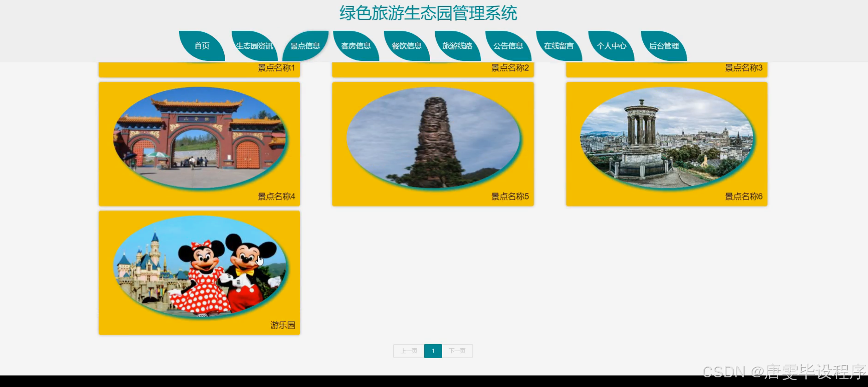Click the 景点名称2 label
Screen dimensions: 868x387
coord(510,68)
